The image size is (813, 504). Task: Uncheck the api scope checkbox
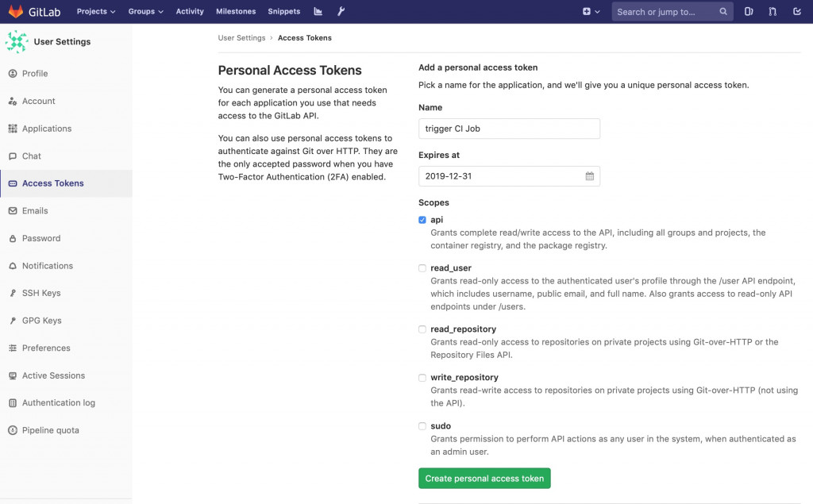[x=422, y=220]
